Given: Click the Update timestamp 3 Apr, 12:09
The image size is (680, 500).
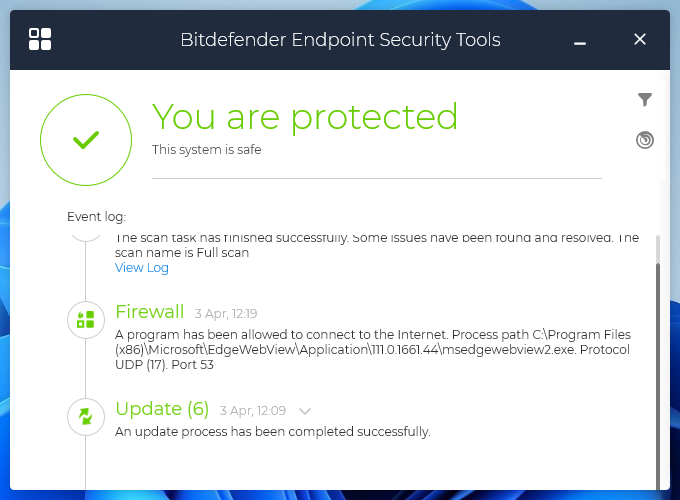Looking at the screenshot, I should pos(254,411).
